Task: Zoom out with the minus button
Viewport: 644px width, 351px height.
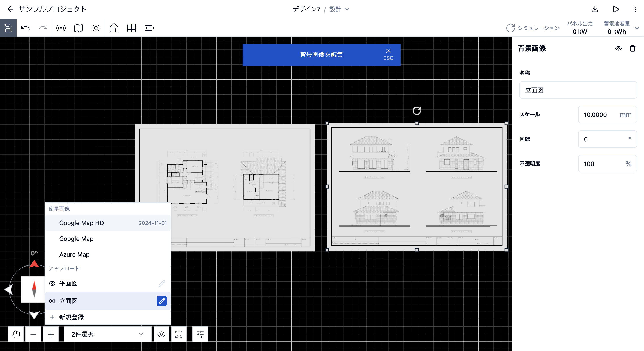Action: tap(33, 334)
